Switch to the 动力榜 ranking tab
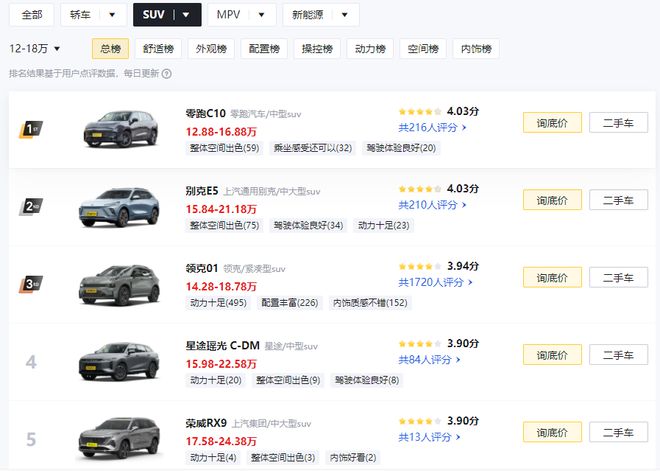Image resolution: width=660 pixels, height=471 pixels. click(370, 48)
